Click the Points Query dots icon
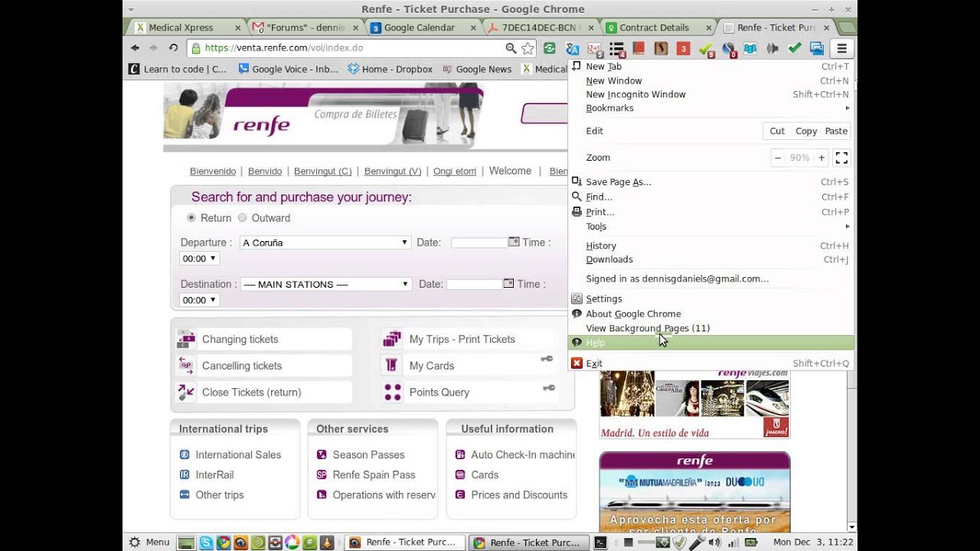This screenshot has width=980, height=551. (392, 392)
